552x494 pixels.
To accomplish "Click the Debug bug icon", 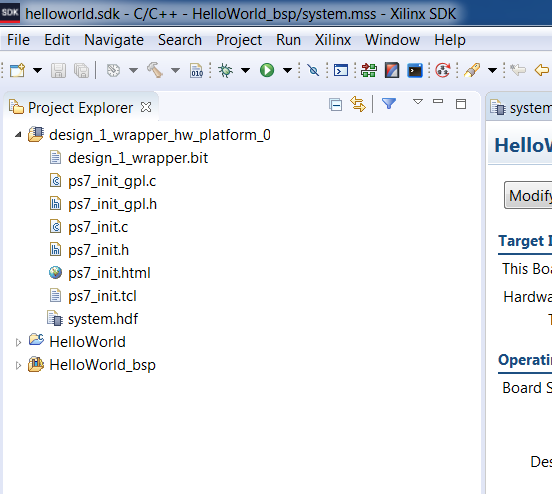I will (226, 70).
